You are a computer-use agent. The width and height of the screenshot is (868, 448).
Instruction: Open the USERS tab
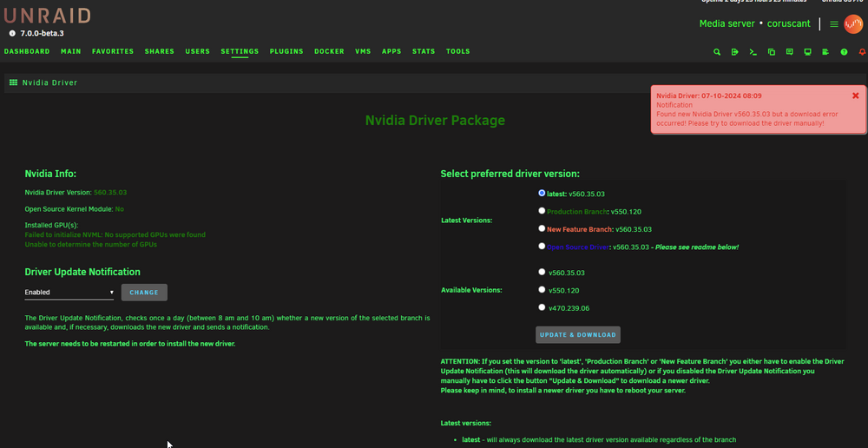(198, 51)
